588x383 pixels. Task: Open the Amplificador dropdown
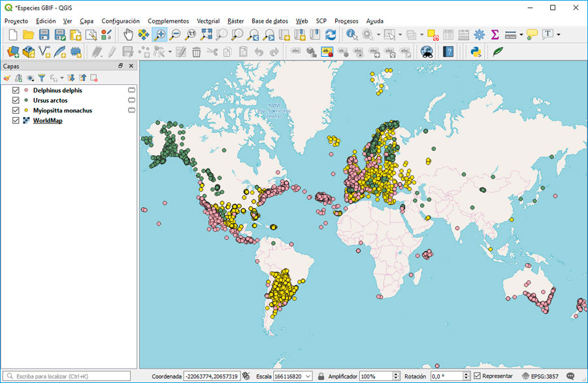pos(395,376)
